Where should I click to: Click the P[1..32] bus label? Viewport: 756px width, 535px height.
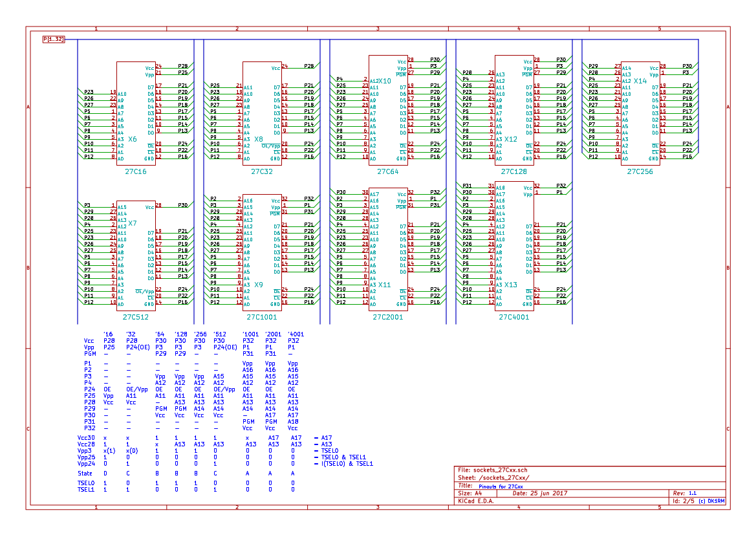coord(54,39)
